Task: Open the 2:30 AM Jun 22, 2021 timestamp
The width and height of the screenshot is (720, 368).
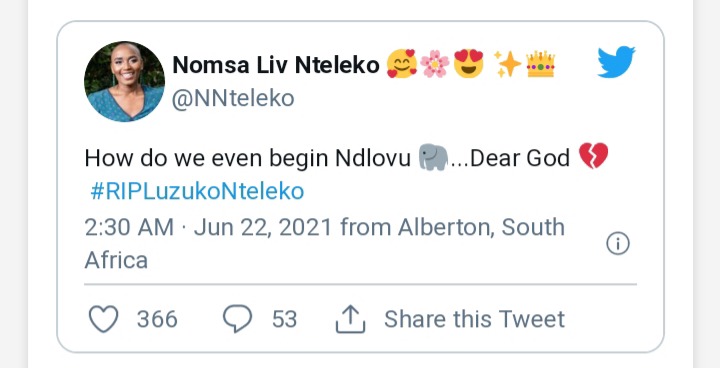Action: pos(208,227)
